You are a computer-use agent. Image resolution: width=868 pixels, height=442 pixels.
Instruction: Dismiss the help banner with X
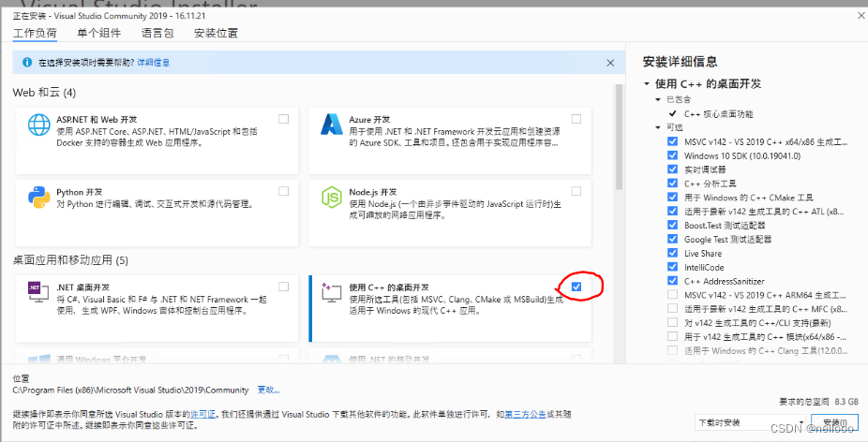(x=610, y=63)
